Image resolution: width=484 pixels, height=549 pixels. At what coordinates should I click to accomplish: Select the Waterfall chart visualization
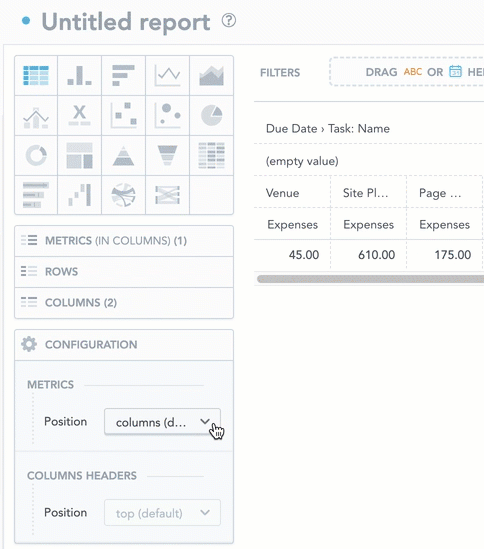tap(79, 195)
